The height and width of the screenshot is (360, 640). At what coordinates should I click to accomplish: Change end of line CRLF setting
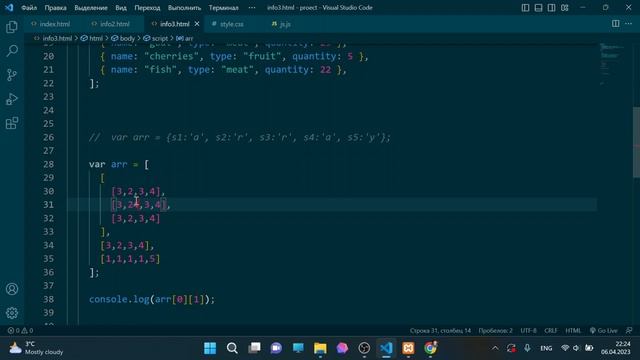(551, 331)
